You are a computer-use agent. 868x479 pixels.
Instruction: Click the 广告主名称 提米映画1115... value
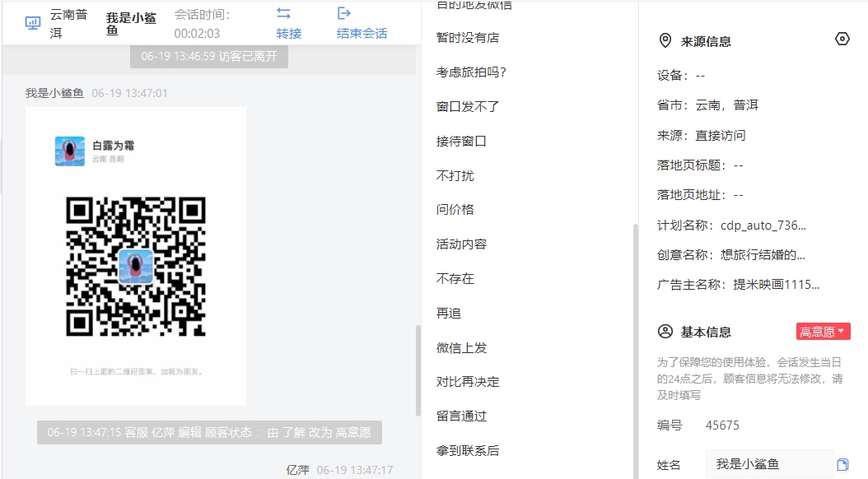pyautogui.click(x=776, y=284)
